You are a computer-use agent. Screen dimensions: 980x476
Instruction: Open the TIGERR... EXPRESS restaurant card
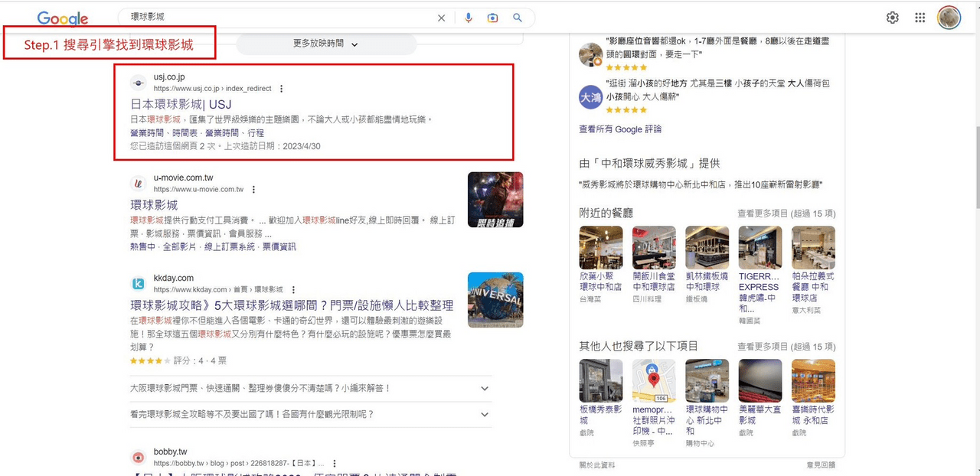760,275
